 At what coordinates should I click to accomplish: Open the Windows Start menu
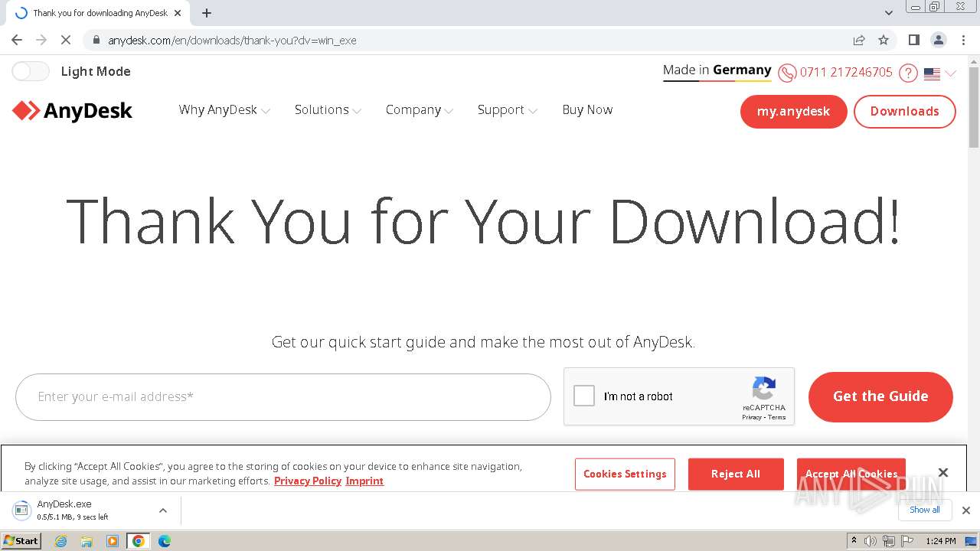click(x=21, y=541)
